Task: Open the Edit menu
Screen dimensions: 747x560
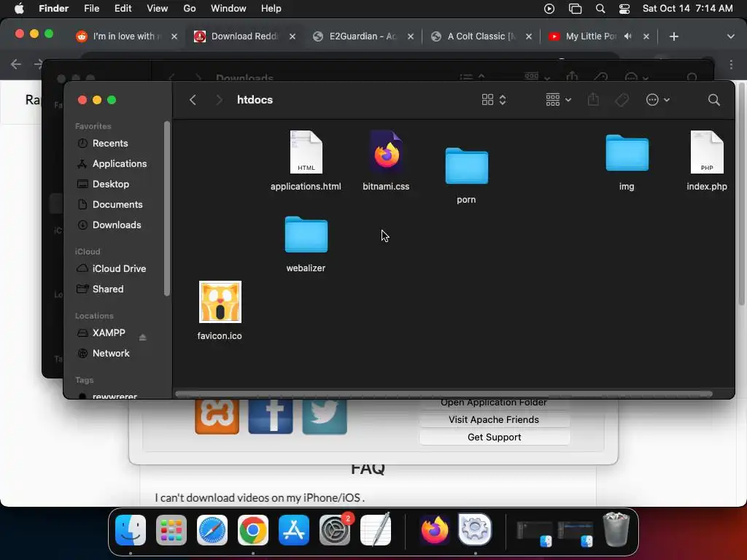Action: point(123,9)
